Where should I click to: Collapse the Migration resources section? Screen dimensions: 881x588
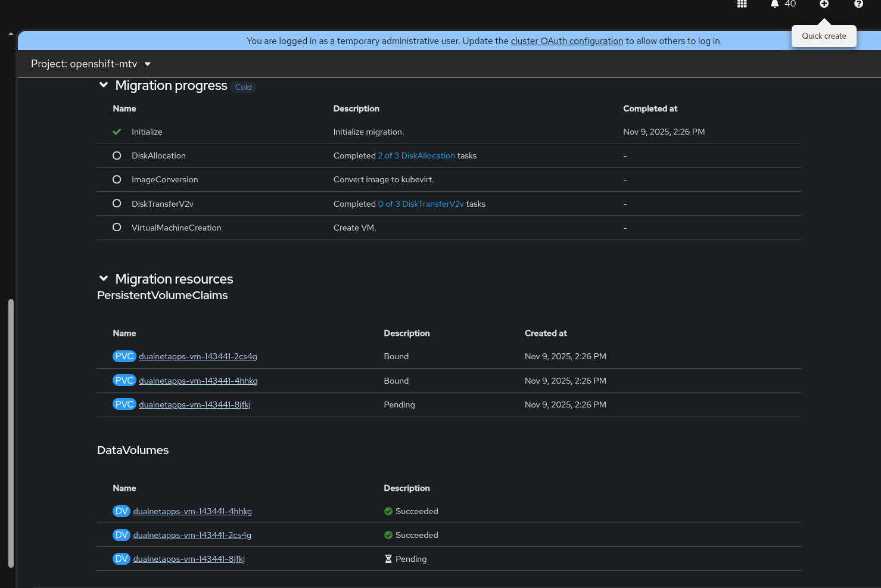pyautogui.click(x=104, y=278)
